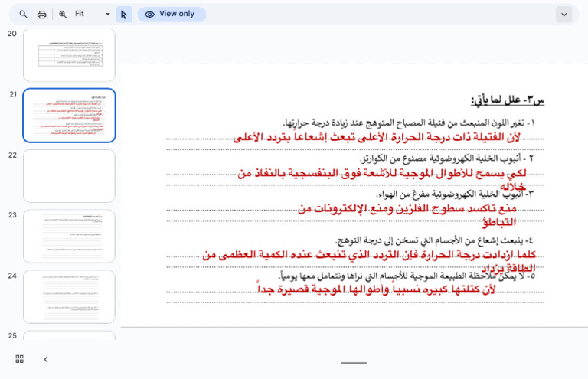Screen dimensions: 588x379
Task: Click the page number 21 label
Action: pyautogui.click(x=13, y=94)
